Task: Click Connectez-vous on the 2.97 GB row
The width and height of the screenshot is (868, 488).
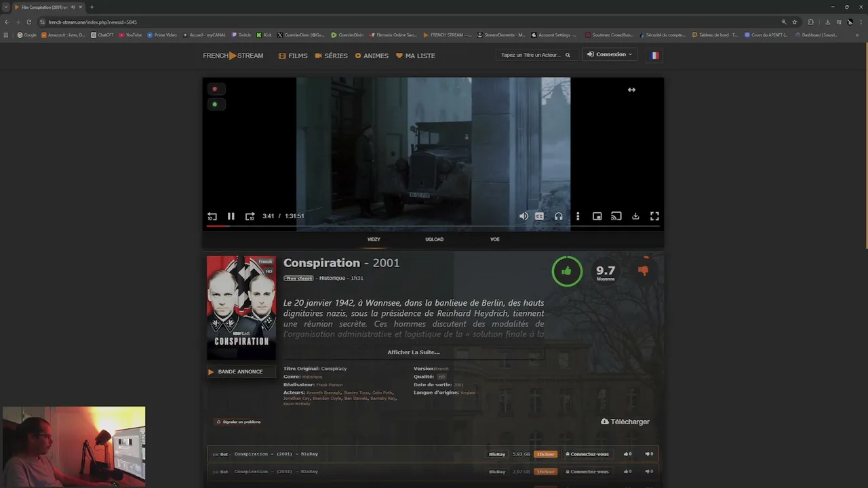Action: coord(587,472)
